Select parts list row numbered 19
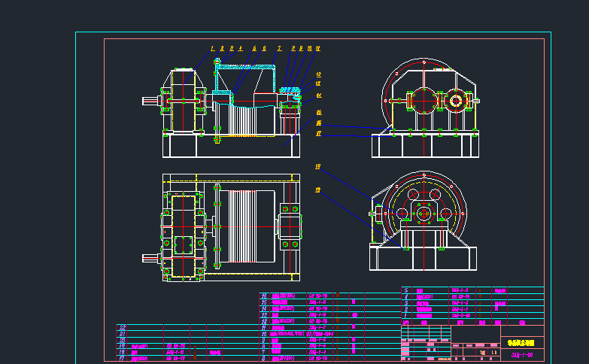Screen dimensions: 589x364 (188, 346)
